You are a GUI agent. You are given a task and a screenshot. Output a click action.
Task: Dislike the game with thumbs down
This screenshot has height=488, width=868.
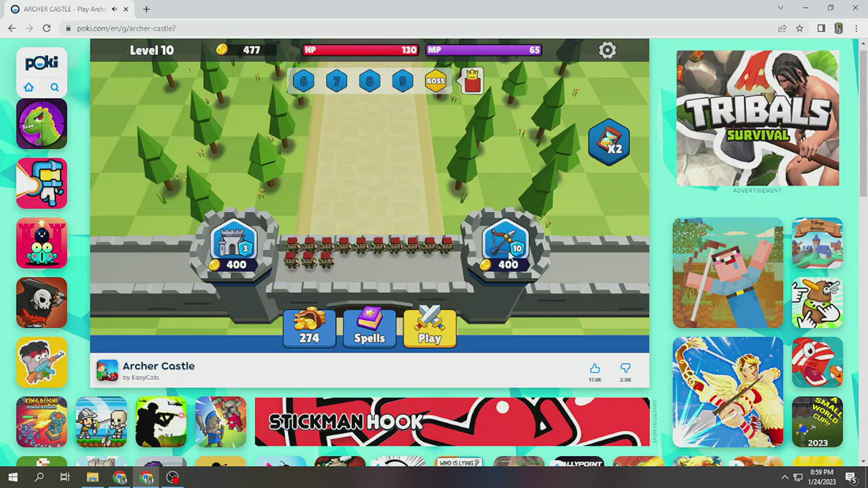pyautogui.click(x=625, y=368)
